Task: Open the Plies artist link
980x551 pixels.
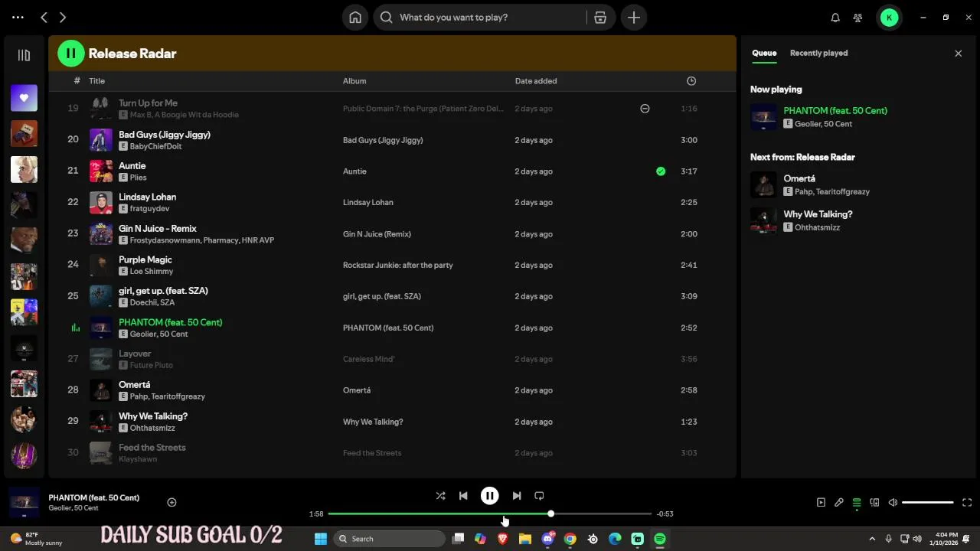Action: (138, 178)
